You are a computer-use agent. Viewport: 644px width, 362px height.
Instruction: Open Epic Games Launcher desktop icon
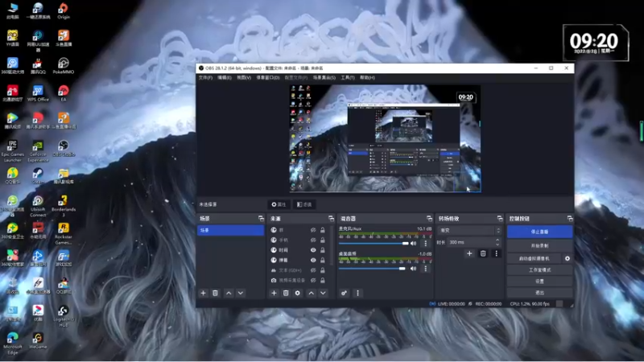pos(12,150)
